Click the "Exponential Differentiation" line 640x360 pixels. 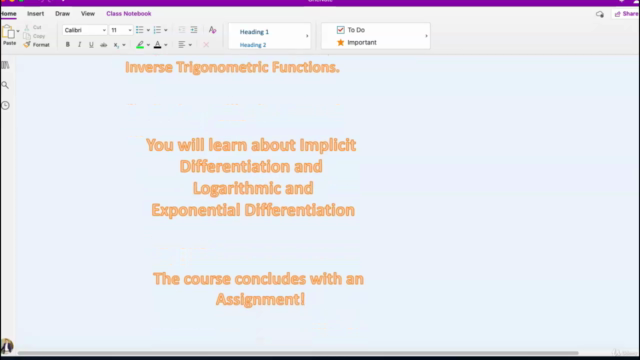(253, 210)
